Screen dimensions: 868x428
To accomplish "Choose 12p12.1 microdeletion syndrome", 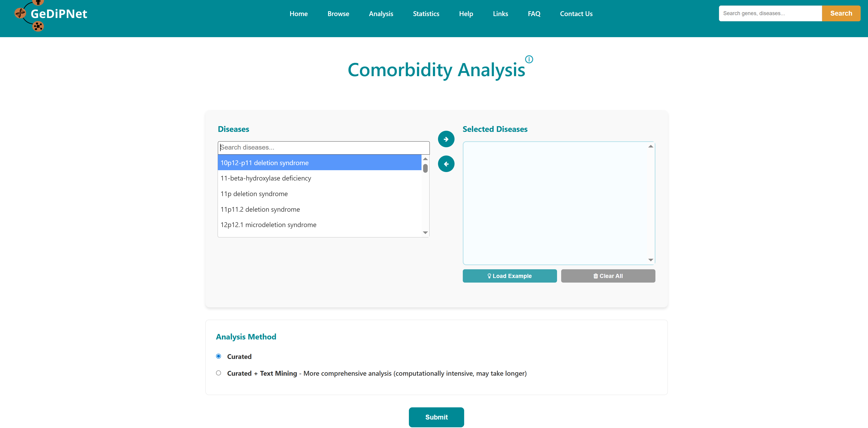I will [268, 225].
